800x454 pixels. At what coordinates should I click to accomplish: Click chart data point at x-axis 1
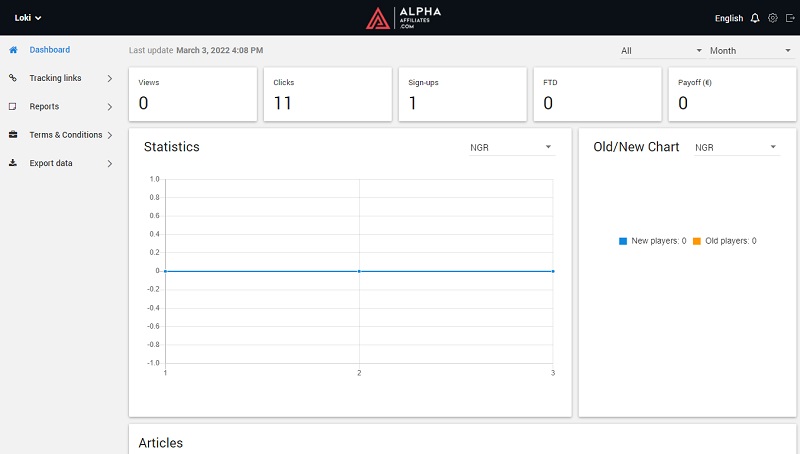click(165, 271)
